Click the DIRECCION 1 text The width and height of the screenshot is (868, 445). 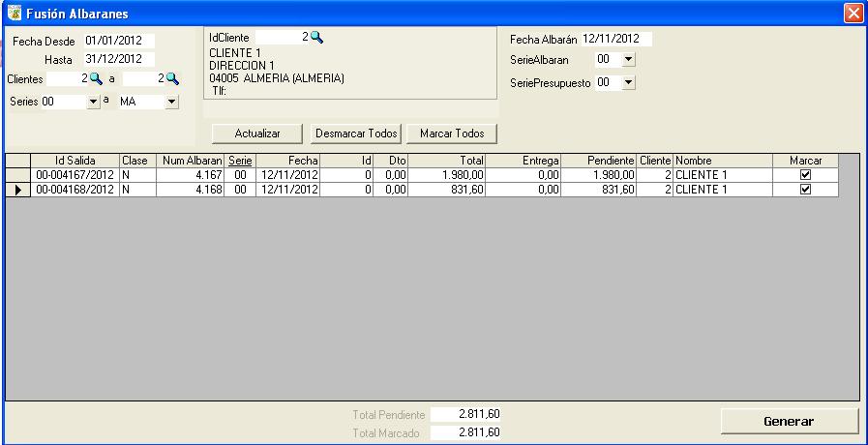pyautogui.click(x=241, y=66)
